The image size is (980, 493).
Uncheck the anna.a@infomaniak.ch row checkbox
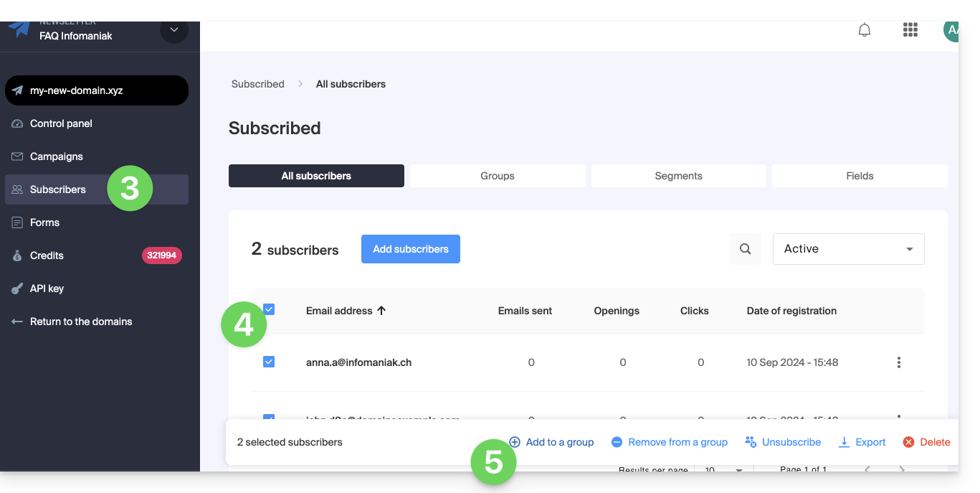269,362
